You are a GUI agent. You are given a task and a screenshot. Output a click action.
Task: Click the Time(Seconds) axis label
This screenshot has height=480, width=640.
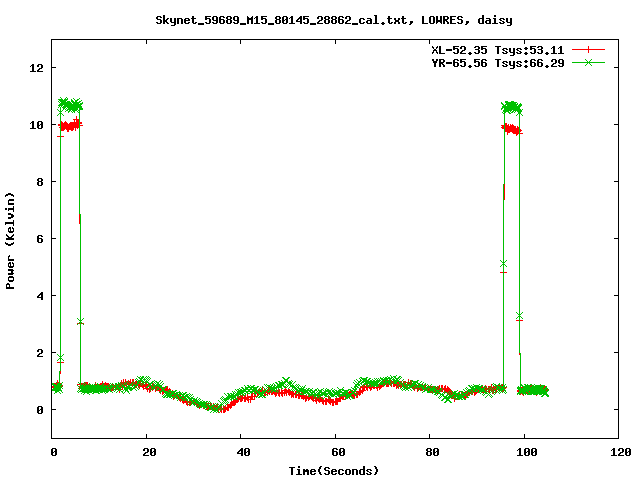tap(334, 471)
